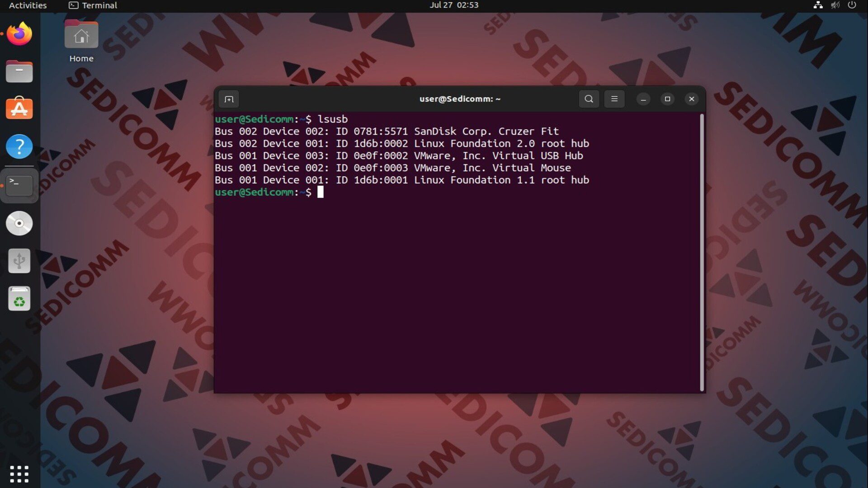Screen dimensions: 868x488
Task: Minimize the terminal window
Action: tap(643, 99)
